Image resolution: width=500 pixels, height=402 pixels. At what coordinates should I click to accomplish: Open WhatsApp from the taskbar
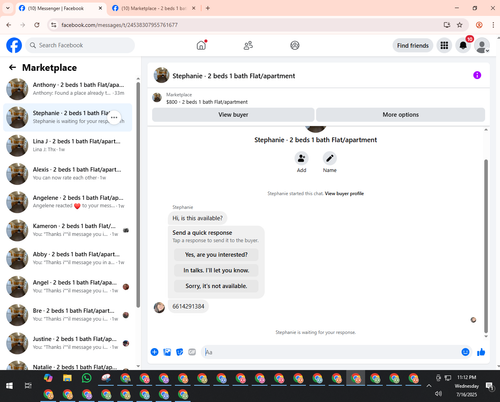[x=87, y=378]
